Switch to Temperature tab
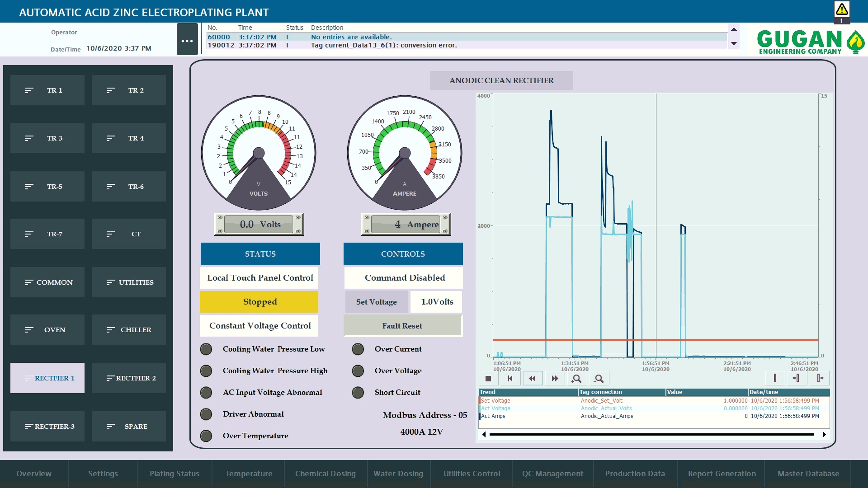The height and width of the screenshot is (488, 868). 249,474
